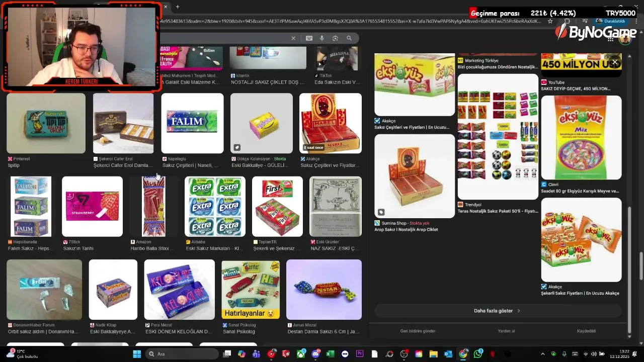Open 'Yardım al' help link
644x362 pixels.
[x=506, y=331]
